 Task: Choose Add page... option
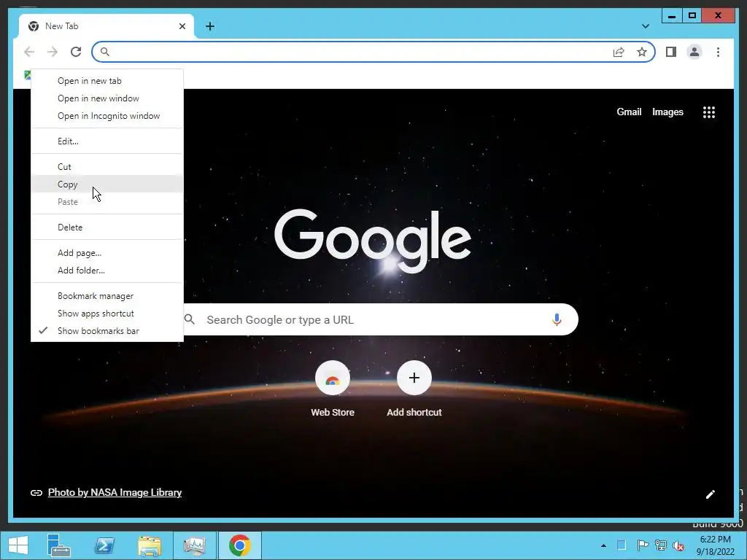107,253
